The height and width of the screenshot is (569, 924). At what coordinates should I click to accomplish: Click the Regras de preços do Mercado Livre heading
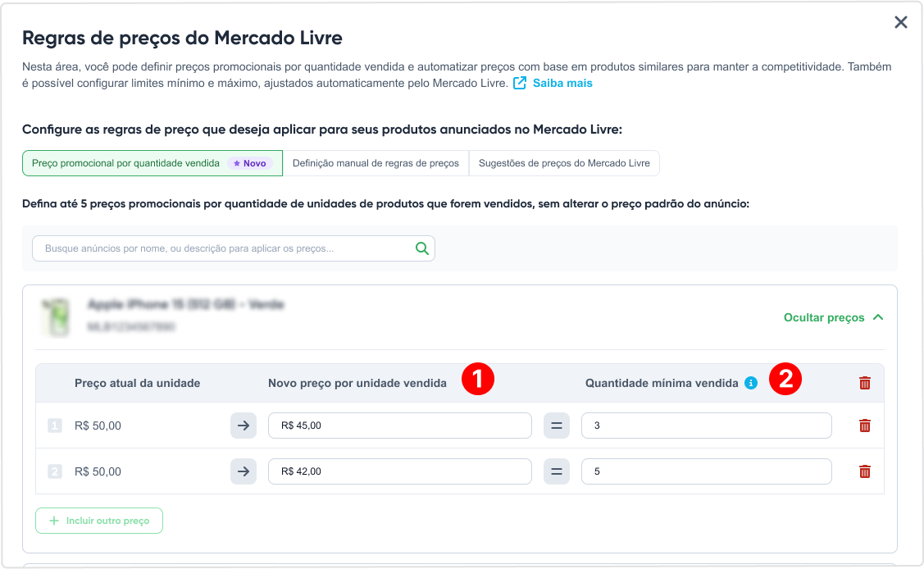[x=182, y=38]
